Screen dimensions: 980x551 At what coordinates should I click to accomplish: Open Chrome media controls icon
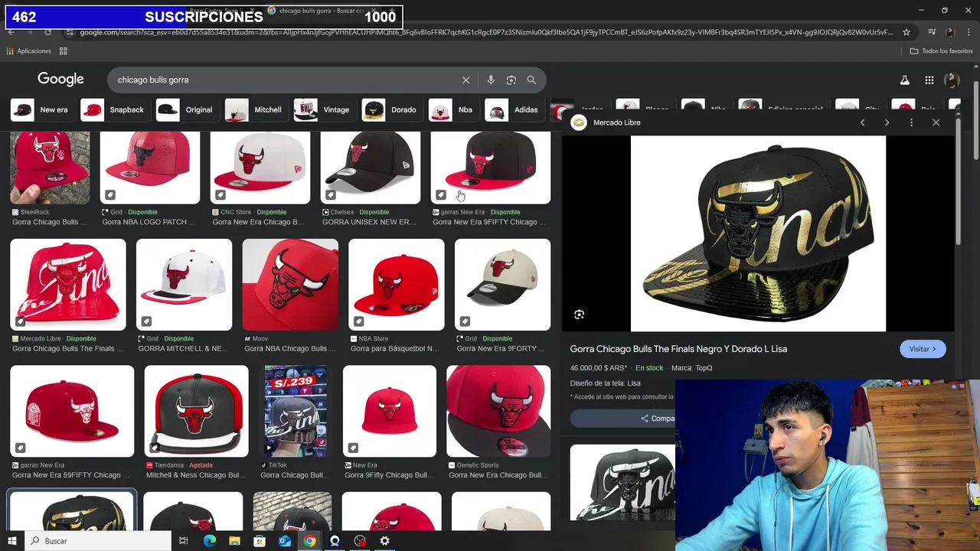pos(932,32)
